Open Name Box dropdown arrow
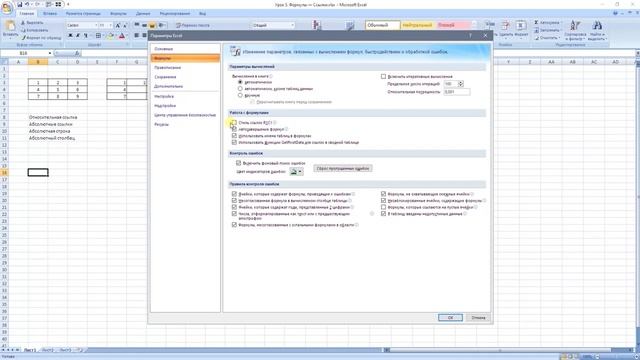This screenshot has width=640, height=360. pyautogui.click(x=50, y=53)
